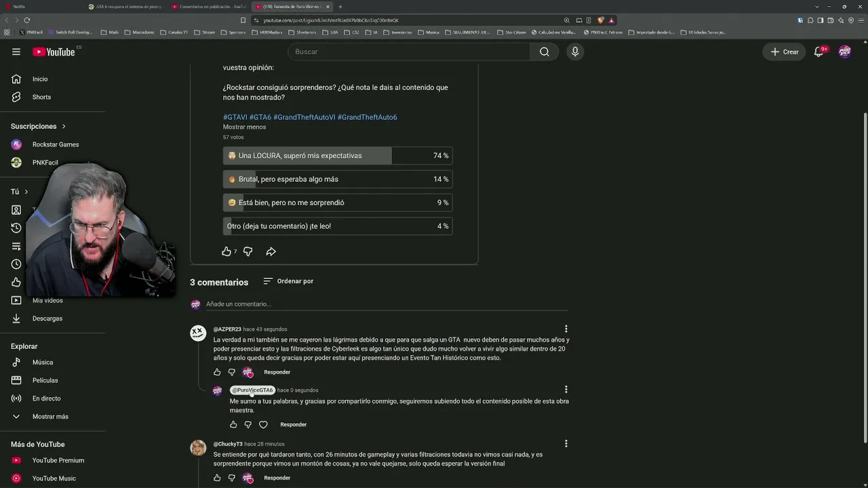Screen dimensions: 868x488
Task: Open the browser extensions puzzle icon
Action: tap(810, 20)
